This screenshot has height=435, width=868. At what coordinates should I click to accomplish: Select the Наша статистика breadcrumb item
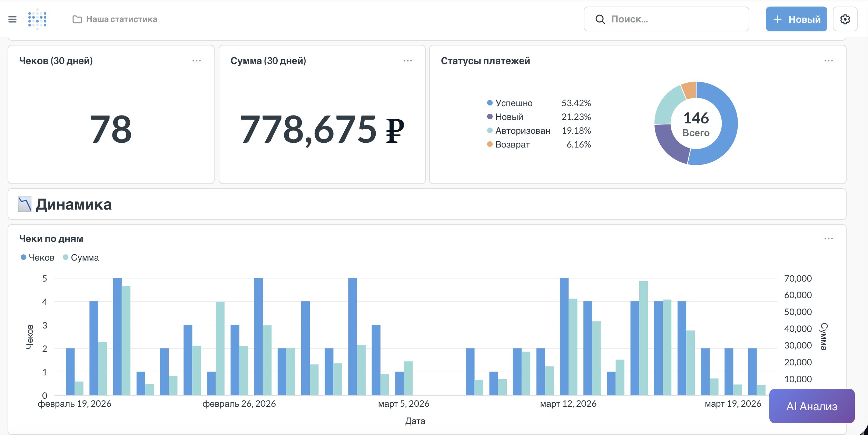[121, 19]
